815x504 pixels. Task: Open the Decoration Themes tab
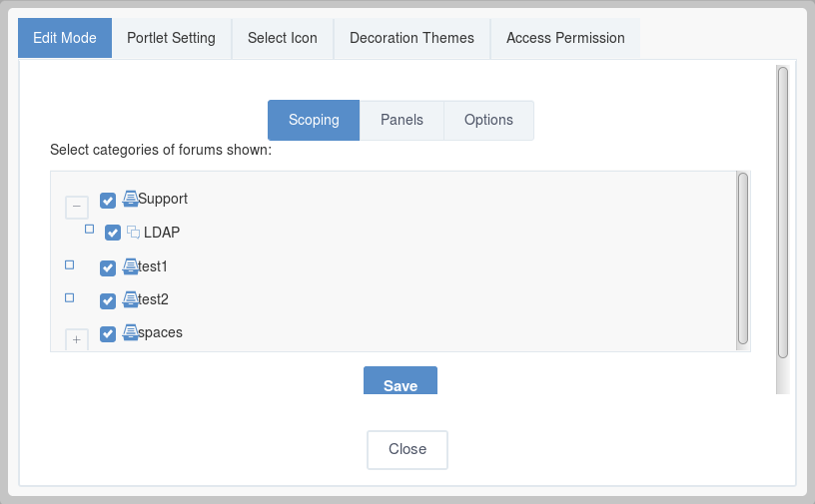pos(411,38)
